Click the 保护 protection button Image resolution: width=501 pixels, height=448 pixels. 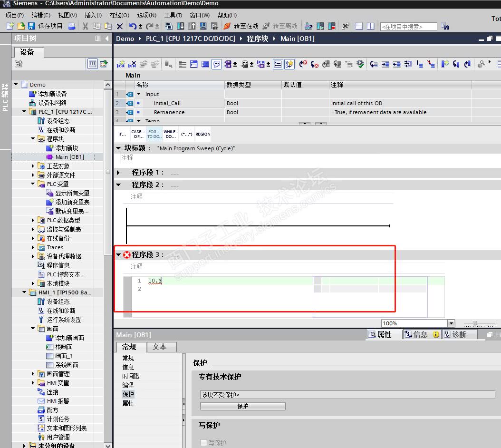pos(242,406)
